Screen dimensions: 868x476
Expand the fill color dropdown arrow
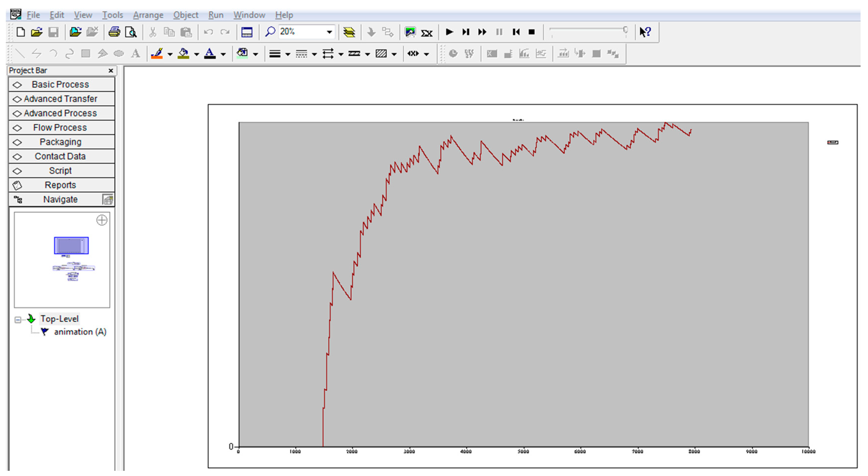(197, 54)
